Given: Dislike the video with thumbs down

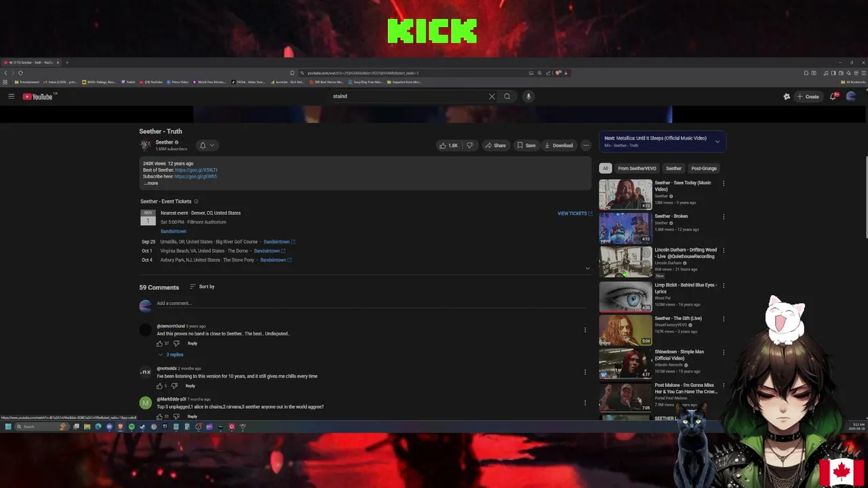Looking at the screenshot, I should point(469,145).
